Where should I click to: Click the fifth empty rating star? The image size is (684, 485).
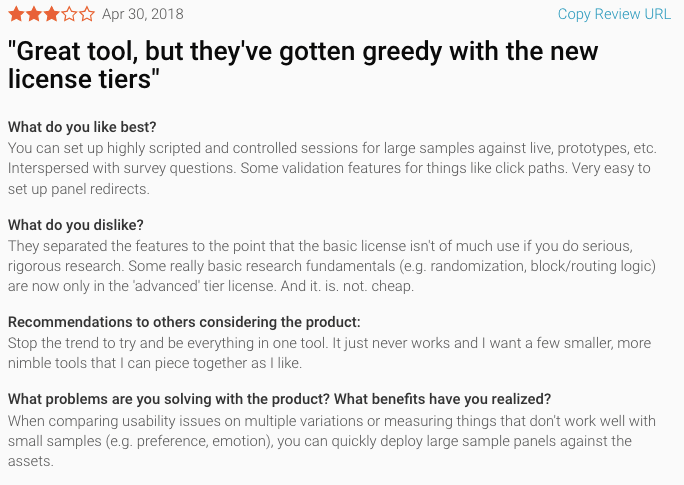click(87, 14)
